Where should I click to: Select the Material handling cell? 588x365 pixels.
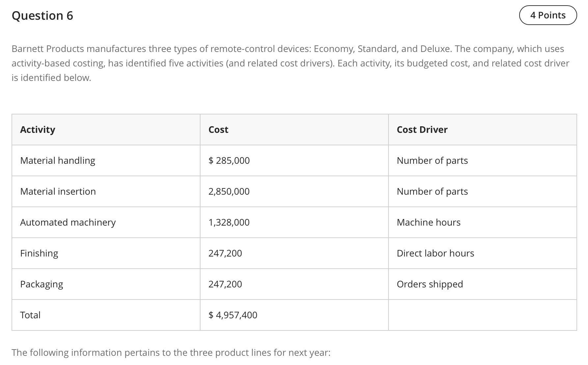(x=106, y=160)
